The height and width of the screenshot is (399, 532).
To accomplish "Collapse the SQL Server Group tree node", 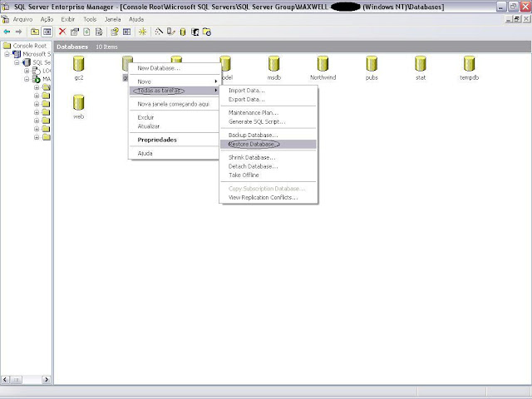I will 17,62.
